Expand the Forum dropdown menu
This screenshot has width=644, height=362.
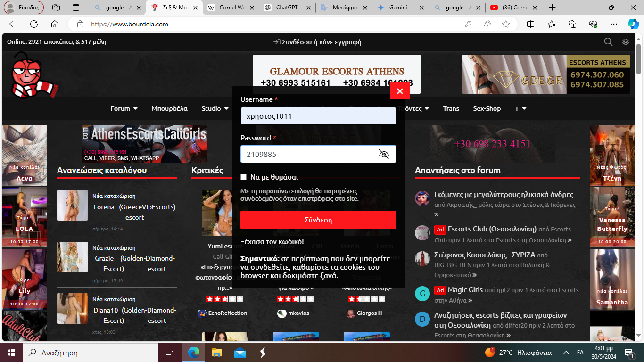tap(124, 108)
